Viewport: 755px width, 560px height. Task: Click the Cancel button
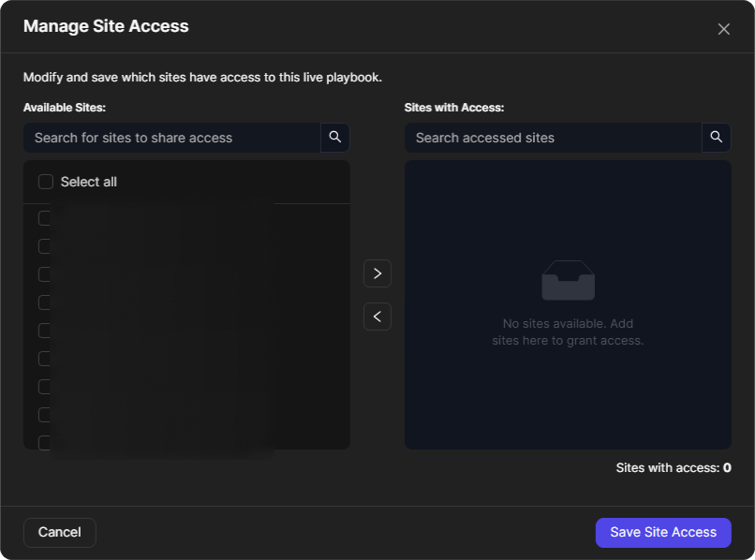[x=60, y=532]
